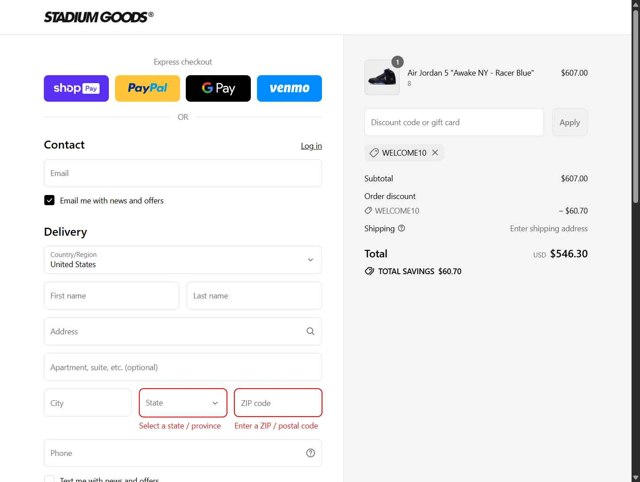Viewport: 640px width, 482px height.
Task: Choose Google Pay express checkout
Action: (218, 88)
